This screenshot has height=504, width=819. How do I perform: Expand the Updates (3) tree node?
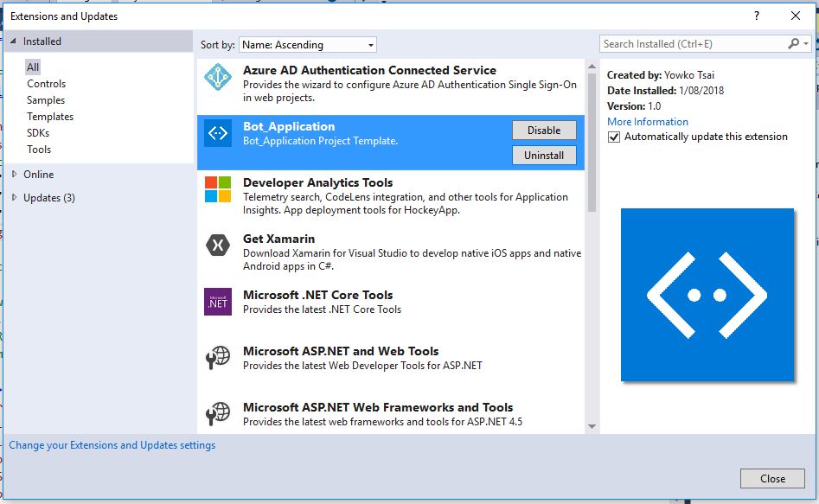(x=14, y=197)
